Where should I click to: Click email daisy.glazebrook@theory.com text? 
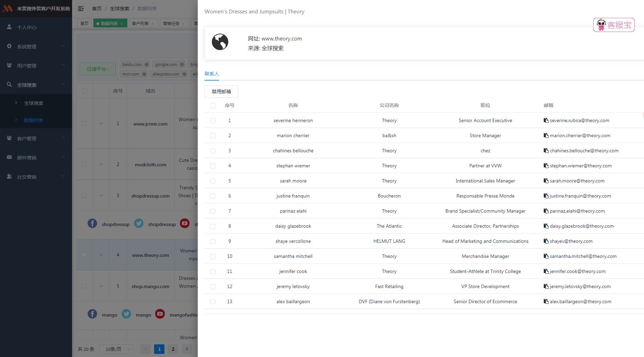pyautogui.click(x=582, y=226)
